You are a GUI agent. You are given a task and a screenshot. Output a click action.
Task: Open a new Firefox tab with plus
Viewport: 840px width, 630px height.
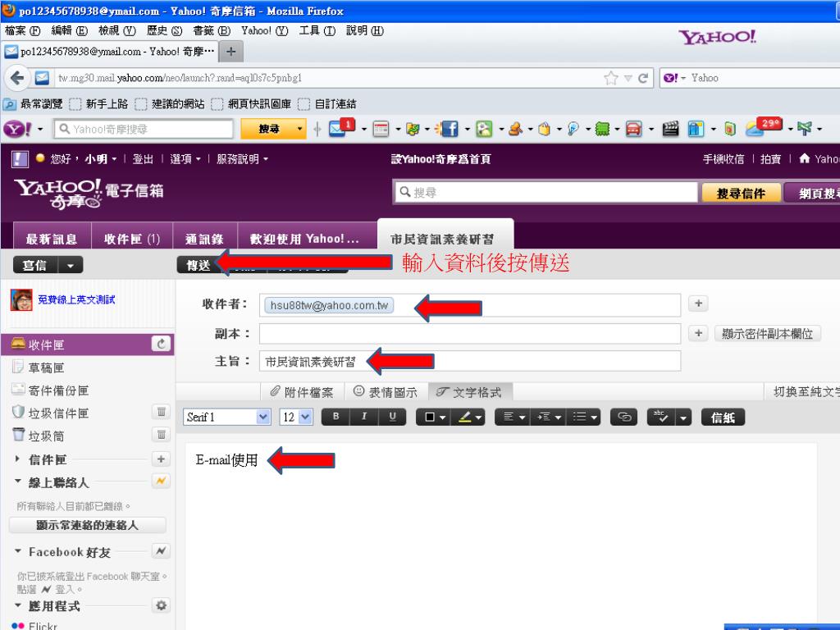(231, 52)
